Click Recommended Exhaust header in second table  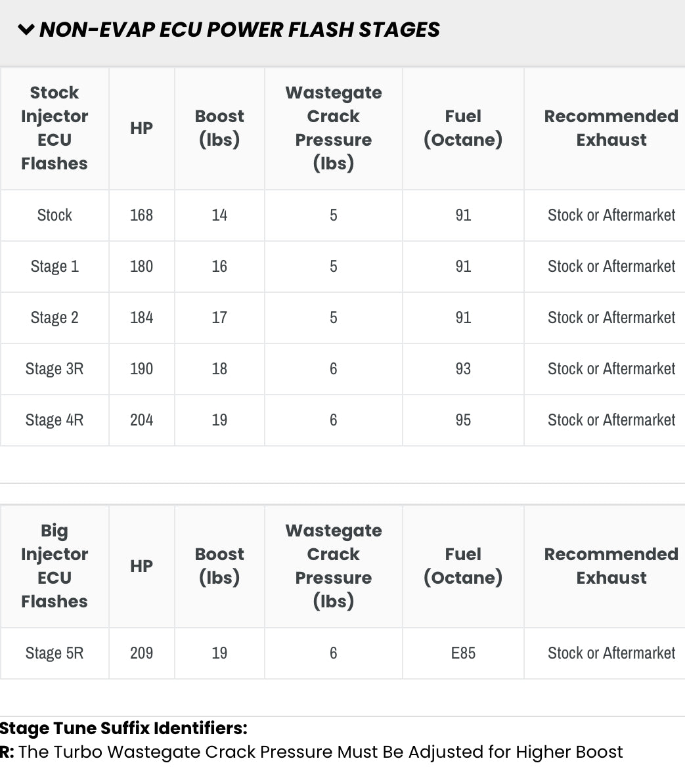(x=611, y=566)
